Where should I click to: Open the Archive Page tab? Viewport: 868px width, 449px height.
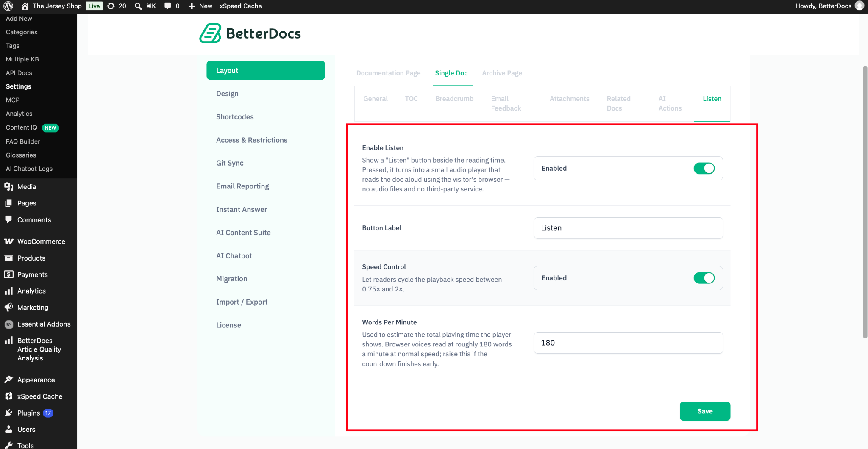click(x=502, y=73)
